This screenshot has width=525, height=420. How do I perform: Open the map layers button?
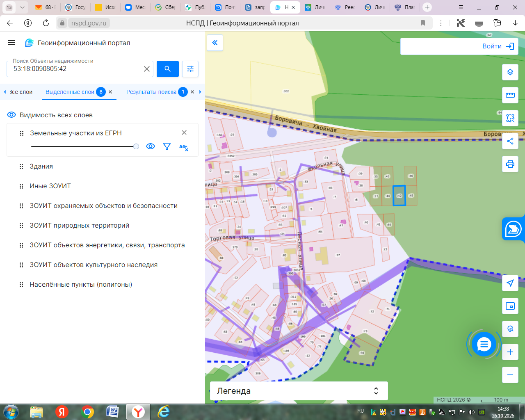(x=510, y=72)
